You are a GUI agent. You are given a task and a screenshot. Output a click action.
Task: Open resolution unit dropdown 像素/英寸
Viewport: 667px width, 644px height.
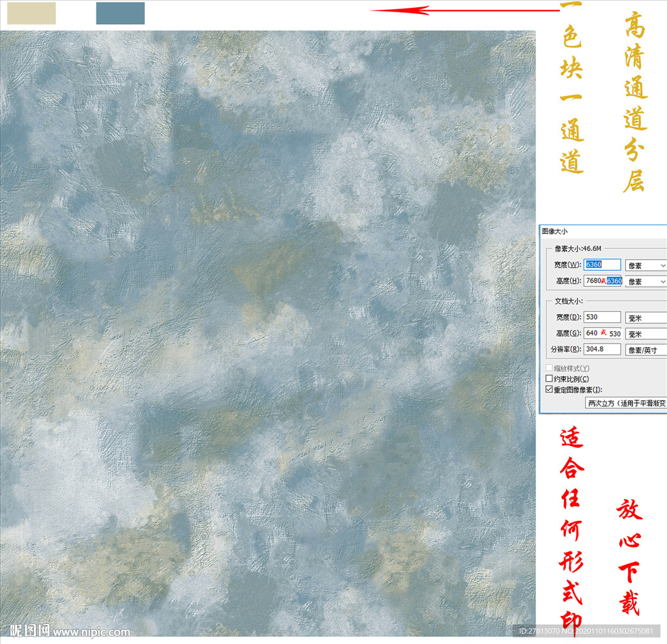[646, 350]
